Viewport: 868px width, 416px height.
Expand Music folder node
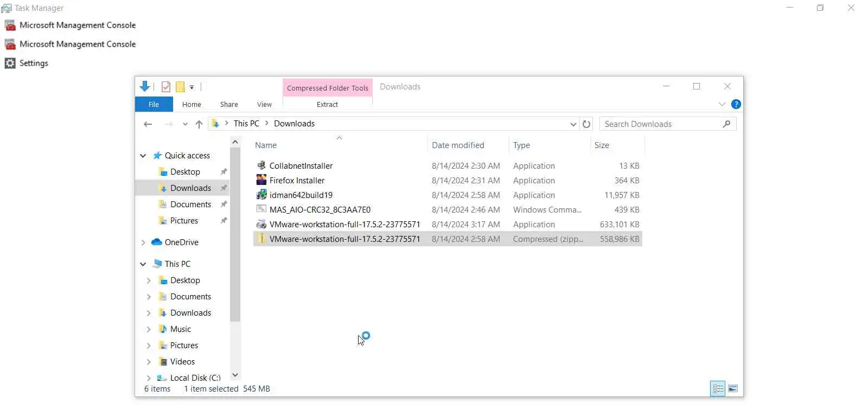pos(149,329)
